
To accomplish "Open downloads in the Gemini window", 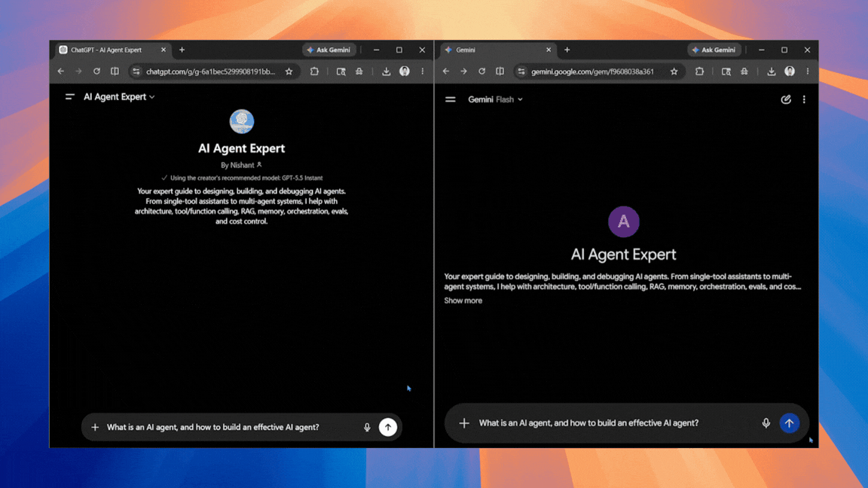I will (x=772, y=72).
